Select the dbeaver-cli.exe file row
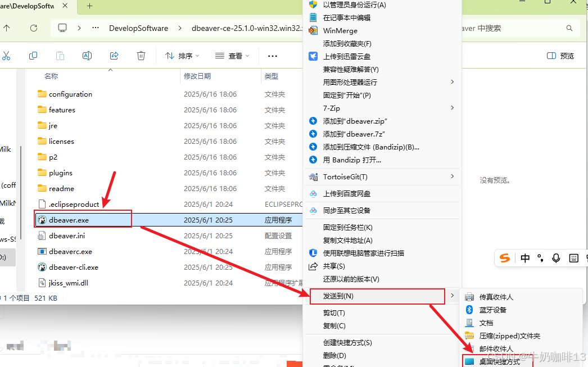 (x=169, y=268)
